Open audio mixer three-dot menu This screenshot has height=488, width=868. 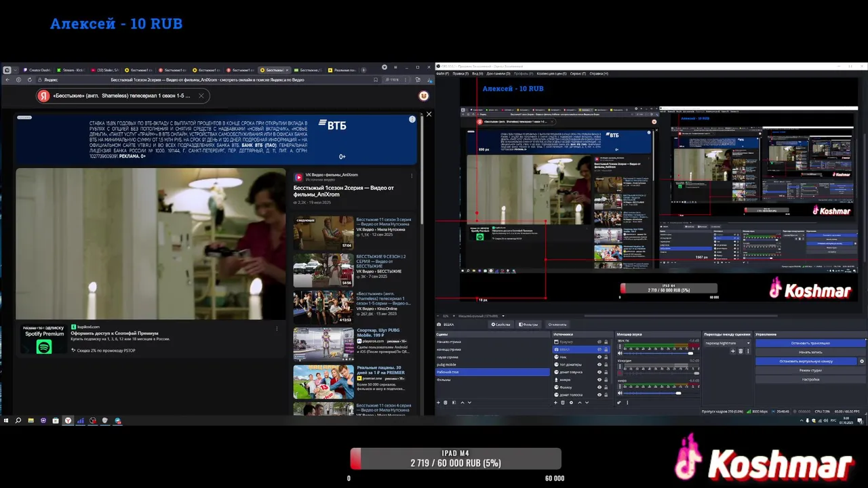[627, 403]
